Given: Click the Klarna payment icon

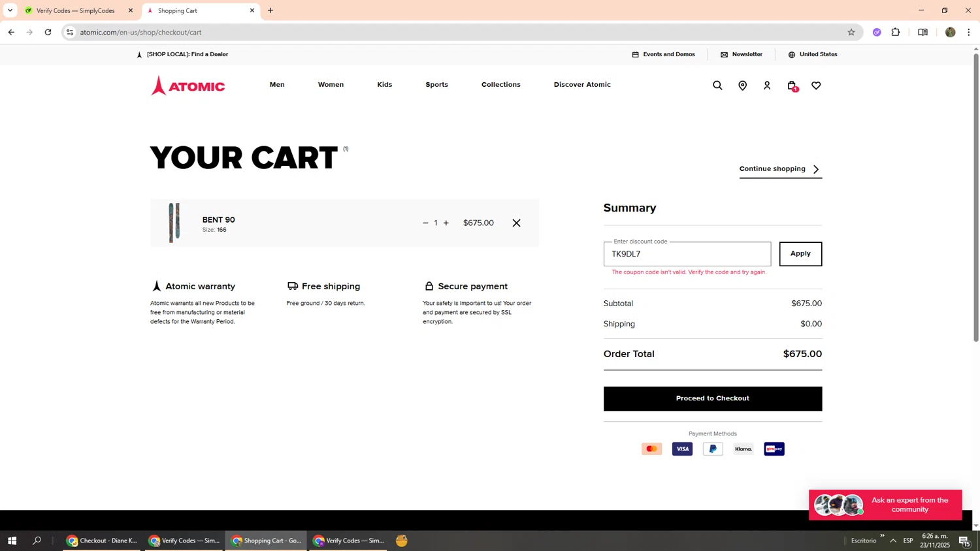Looking at the screenshot, I should [743, 449].
